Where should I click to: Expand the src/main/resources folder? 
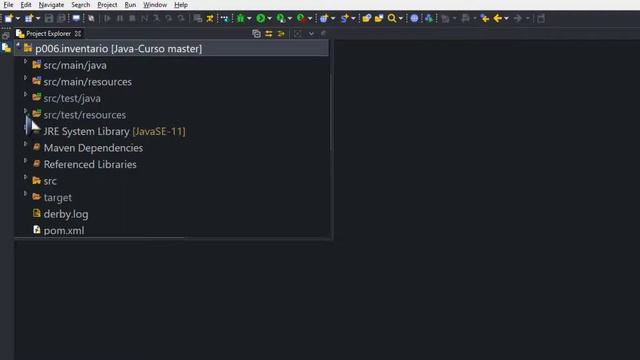coord(25,78)
